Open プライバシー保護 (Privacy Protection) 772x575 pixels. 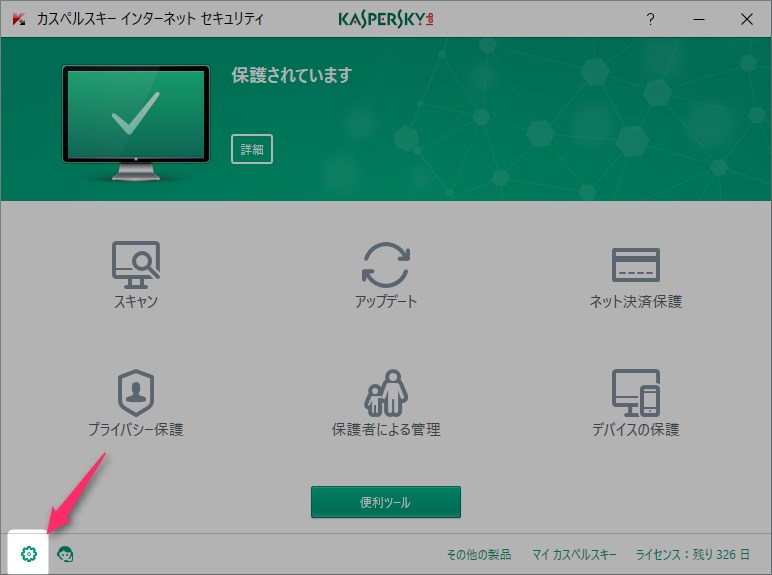136,403
